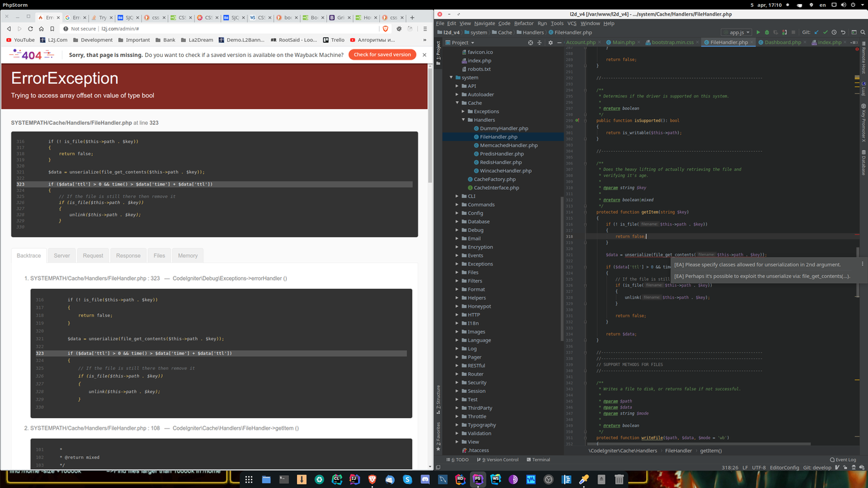This screenshot has height=488, width=868.
Task: Open WebStorm from the taskbar
Action: (x=496, y=479)
